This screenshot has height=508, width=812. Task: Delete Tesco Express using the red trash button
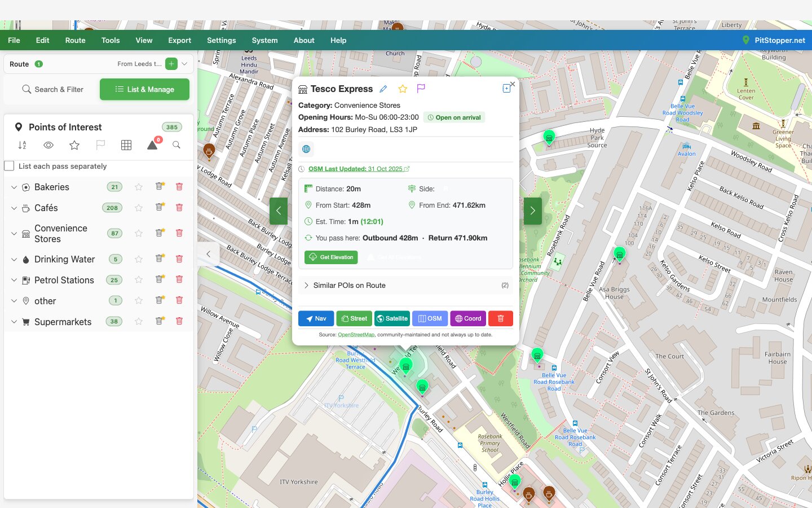501,318
